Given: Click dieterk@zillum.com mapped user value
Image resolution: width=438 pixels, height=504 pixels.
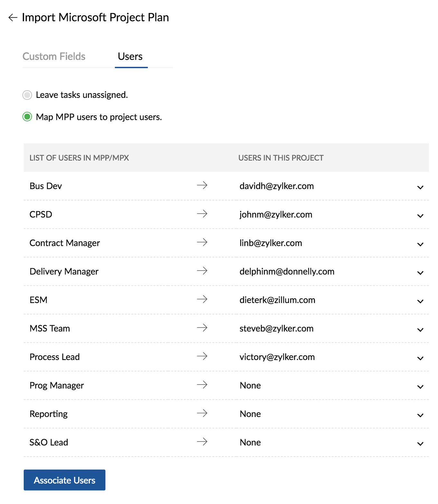Looking at the screenshot, I should (x=277, y=300).
